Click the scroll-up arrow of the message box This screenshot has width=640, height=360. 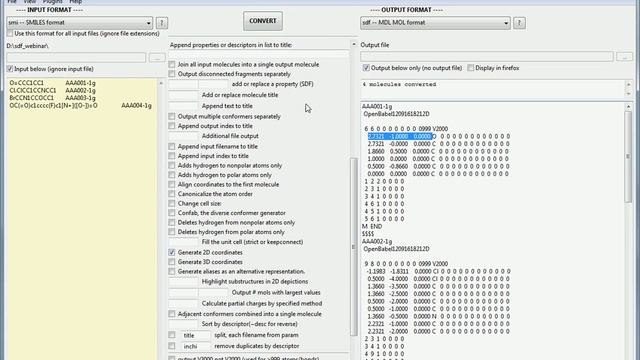(x=629, y=84)
